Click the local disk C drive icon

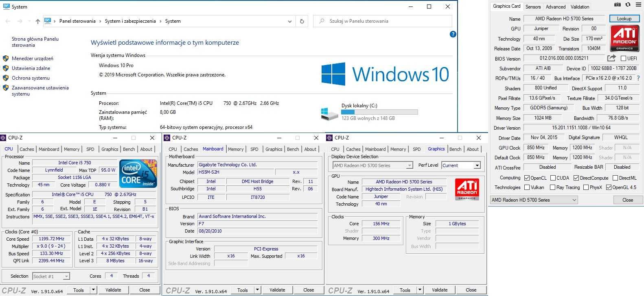click(x=329, y=114)
